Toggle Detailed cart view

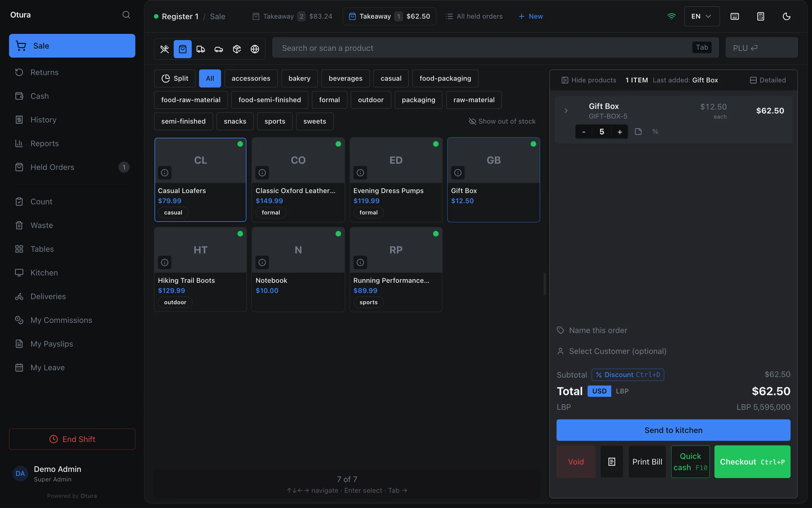(x=768, y=80)
